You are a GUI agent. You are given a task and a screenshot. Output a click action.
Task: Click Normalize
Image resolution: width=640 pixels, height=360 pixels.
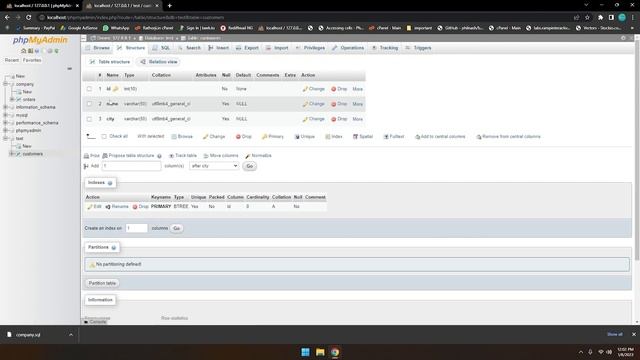coord(258,156)
